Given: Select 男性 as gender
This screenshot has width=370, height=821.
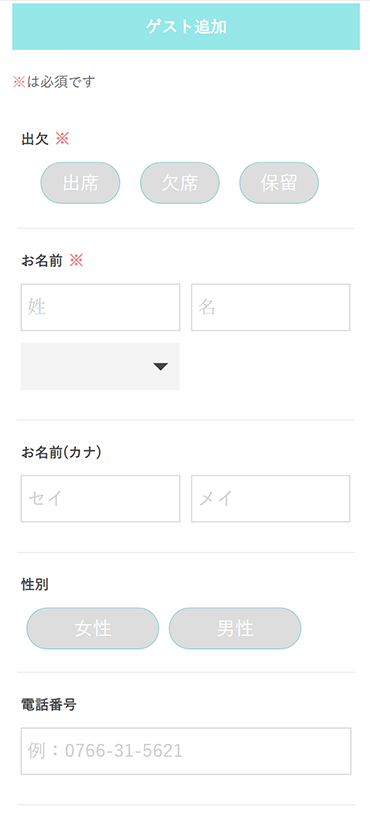Looking at the screenshot, I should [235, 628].
